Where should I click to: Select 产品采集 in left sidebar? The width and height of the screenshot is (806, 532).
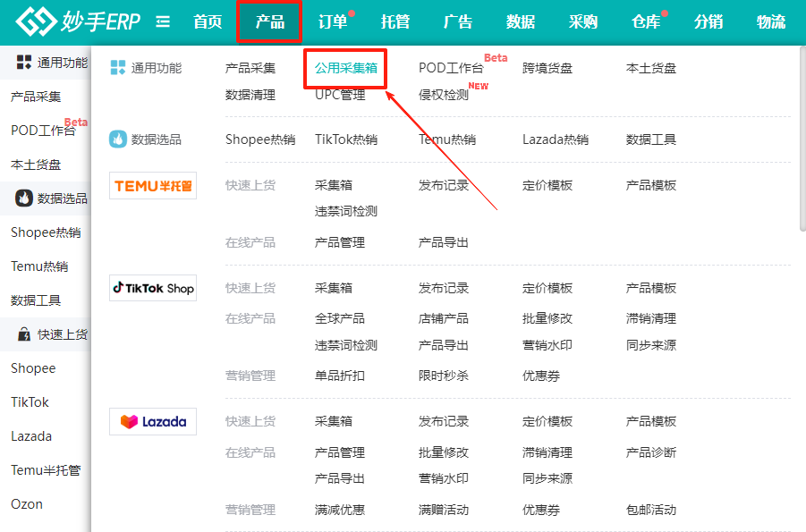[x=36, y=97]
